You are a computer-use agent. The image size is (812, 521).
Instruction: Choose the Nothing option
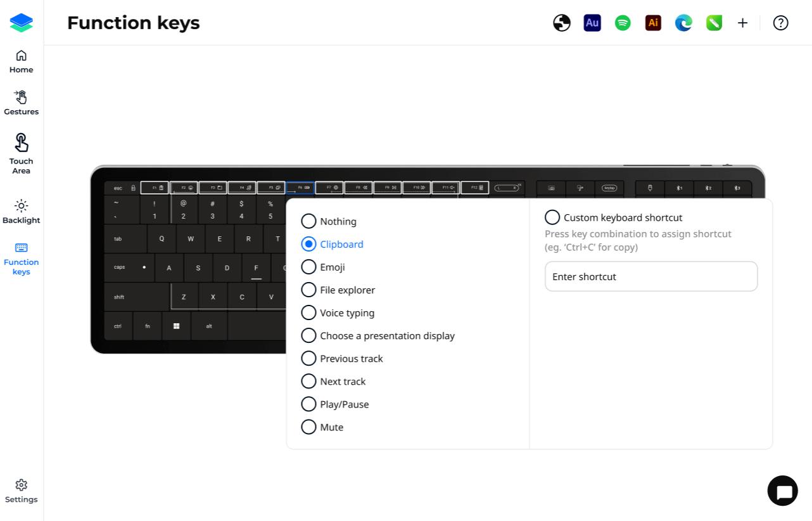point(329,221)
